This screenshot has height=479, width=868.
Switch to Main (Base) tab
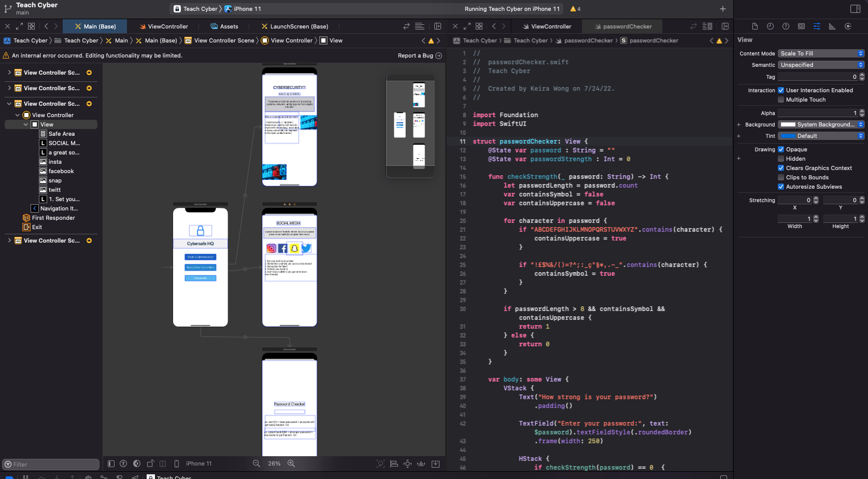(95, 26)
